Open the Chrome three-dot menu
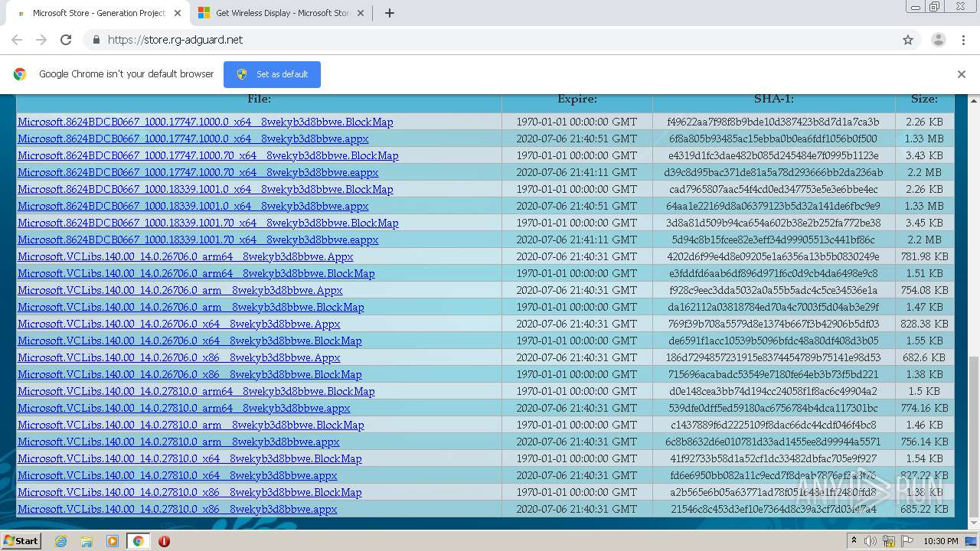980x551 pixels. tap(964, 40)
